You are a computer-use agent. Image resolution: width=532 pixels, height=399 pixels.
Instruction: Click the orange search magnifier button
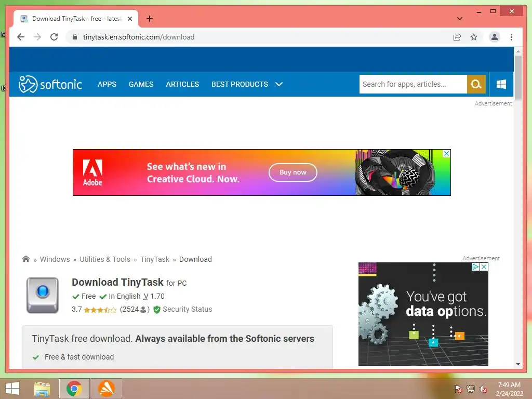click(x=476, y=84)
